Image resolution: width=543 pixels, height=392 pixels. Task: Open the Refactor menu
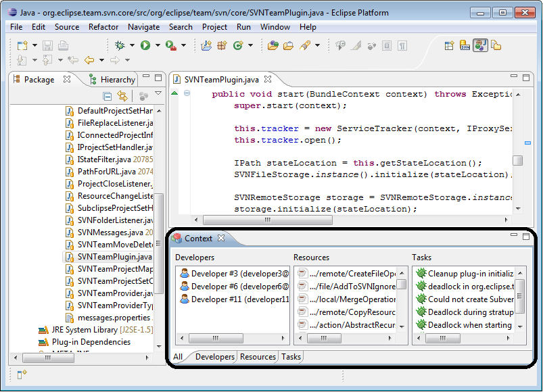click(103, 27)
